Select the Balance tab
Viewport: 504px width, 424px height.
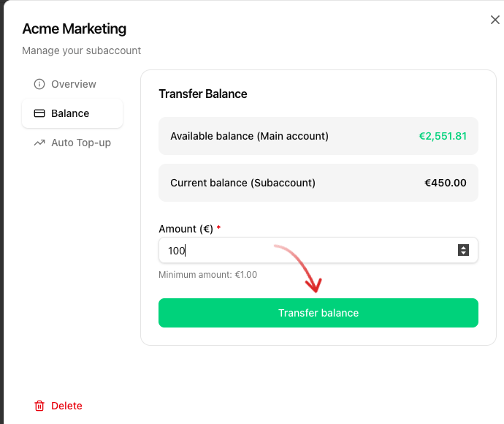pyautogui.click(x=72, y=113)
